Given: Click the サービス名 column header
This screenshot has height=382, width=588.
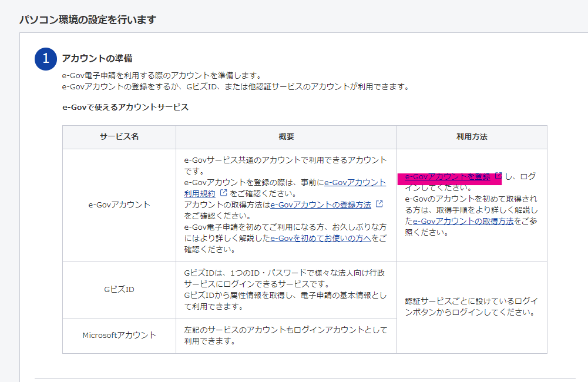Looking at the screenshot, I should (x=119, y=137).
